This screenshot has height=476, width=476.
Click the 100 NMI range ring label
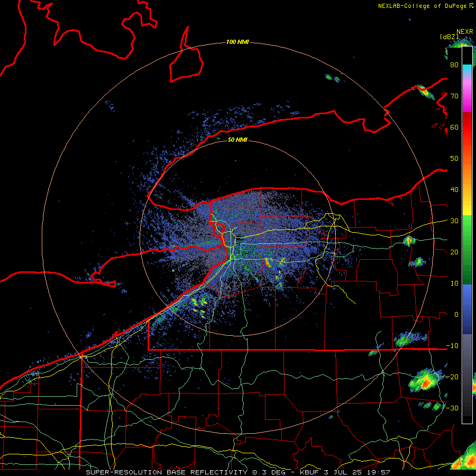(237, 42)
